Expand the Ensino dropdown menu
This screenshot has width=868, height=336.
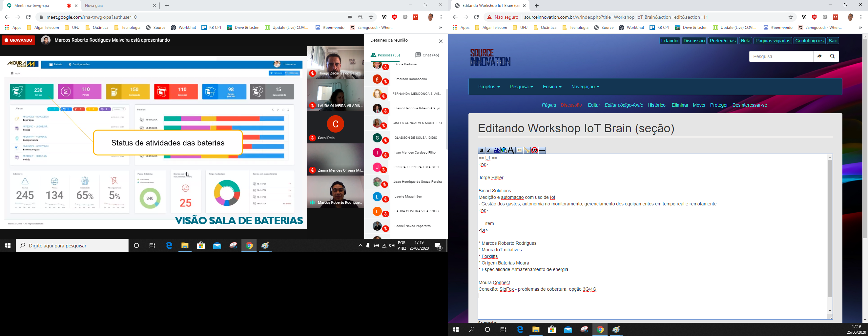tap(551, 87)
